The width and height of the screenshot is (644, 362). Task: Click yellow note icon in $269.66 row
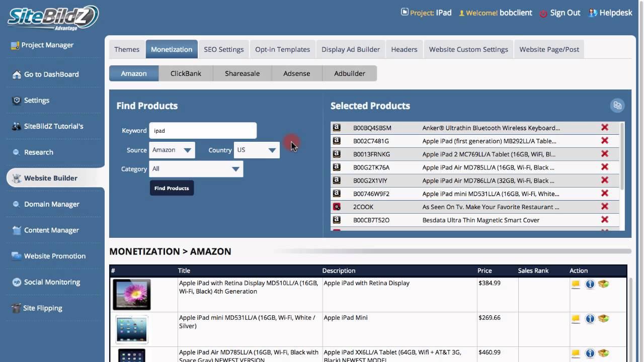click(x=576, y=319)
